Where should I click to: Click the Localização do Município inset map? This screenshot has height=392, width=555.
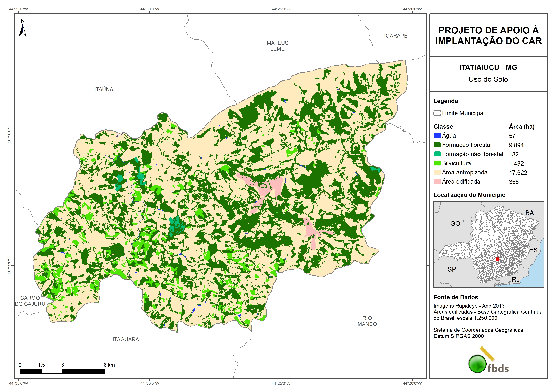[489, 244]
